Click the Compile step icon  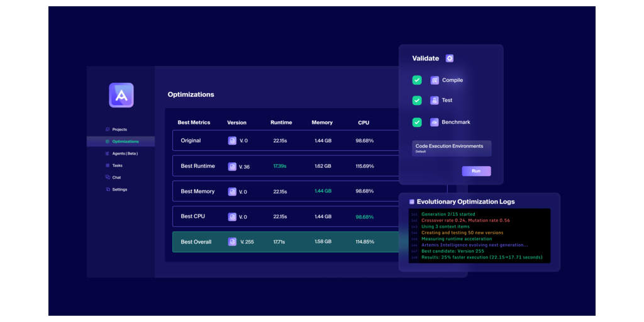click(x=435, y=80)
